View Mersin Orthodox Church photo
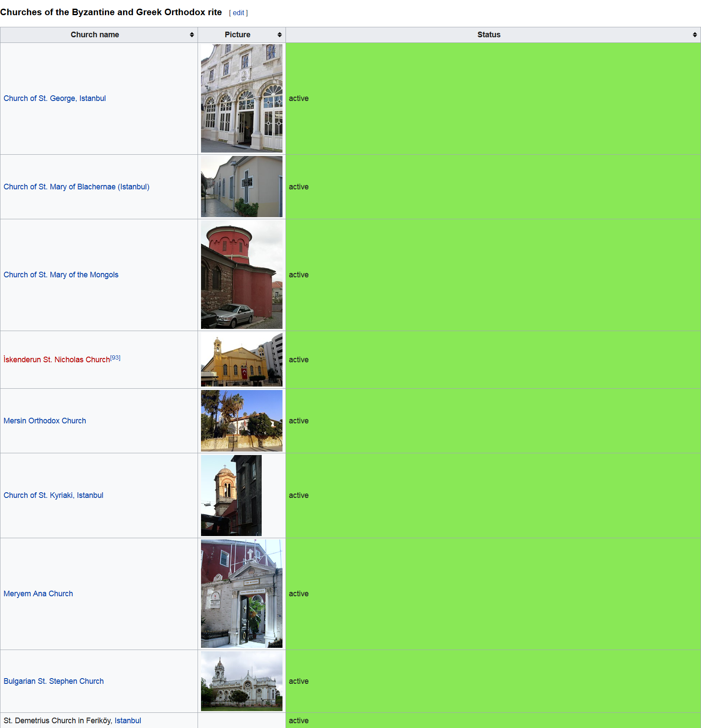 [242, 421]
